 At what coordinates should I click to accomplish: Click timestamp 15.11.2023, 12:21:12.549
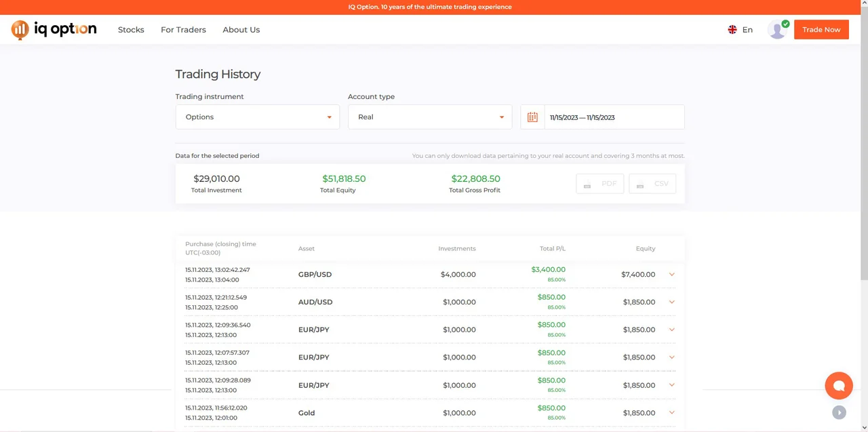216,297
